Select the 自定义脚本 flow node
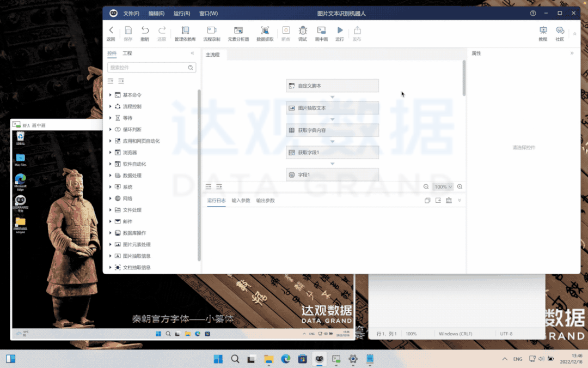 click(x=332, y=86)
